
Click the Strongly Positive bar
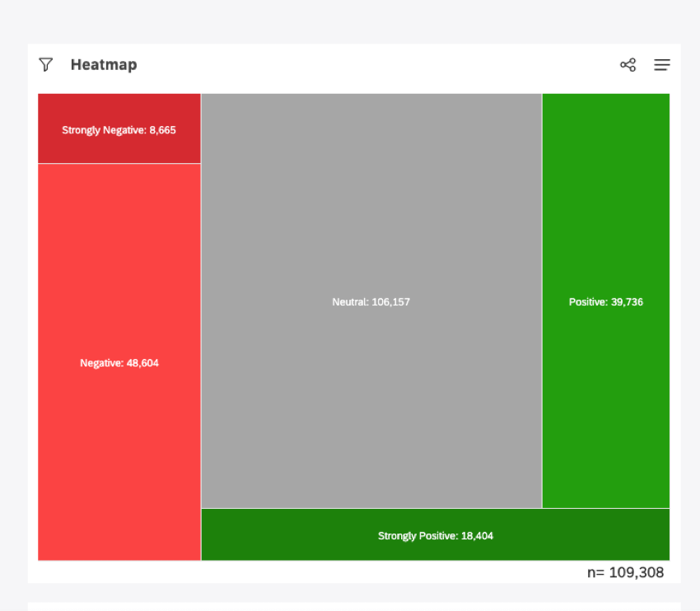click(436, 535)
